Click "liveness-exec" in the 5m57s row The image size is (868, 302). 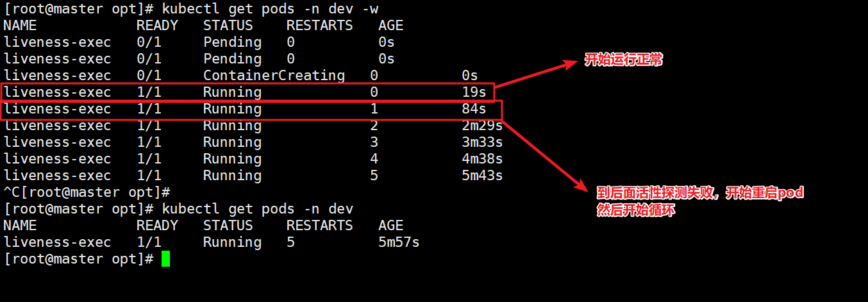[57, 242]
